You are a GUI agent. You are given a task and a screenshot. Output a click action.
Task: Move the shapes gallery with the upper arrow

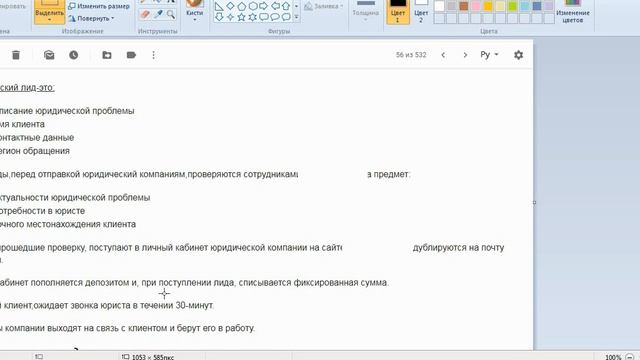(296, 6)
